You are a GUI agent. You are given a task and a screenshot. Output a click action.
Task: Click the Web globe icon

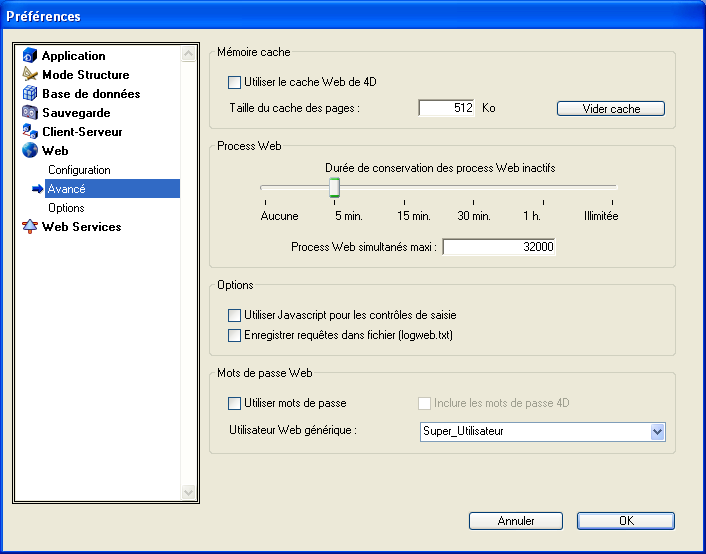[29, 151]
